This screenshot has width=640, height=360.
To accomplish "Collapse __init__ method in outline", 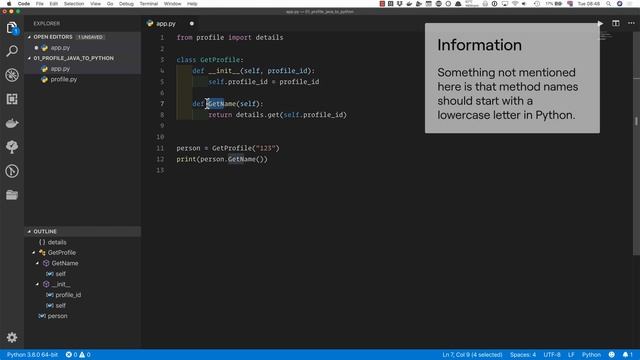I will coord(37,284).
